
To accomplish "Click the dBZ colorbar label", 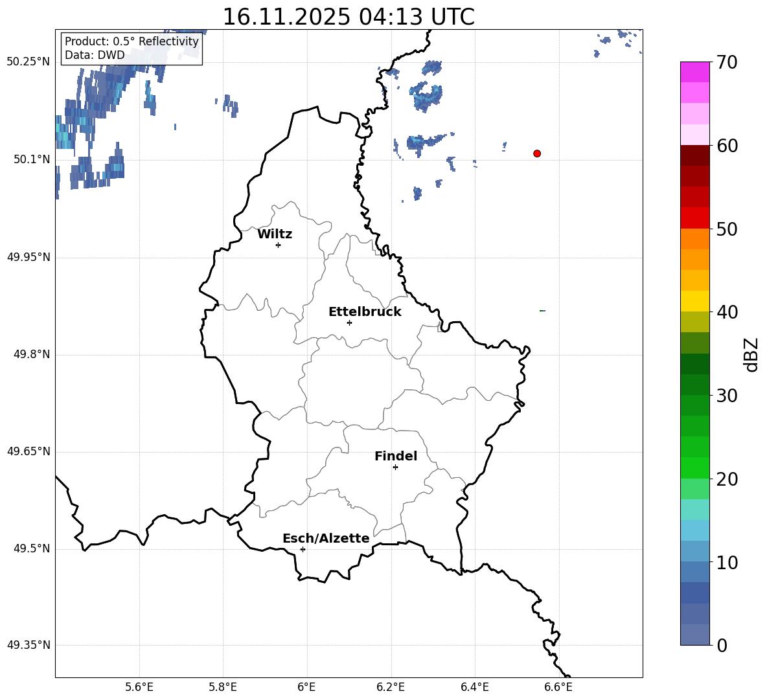I will pos(752,354).
